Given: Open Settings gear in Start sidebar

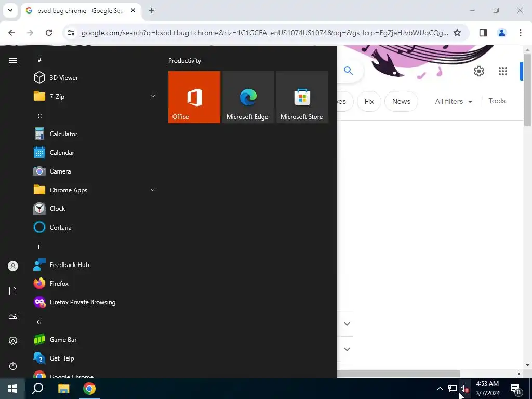Looking at the screenshot, I should tap(13, 341).
